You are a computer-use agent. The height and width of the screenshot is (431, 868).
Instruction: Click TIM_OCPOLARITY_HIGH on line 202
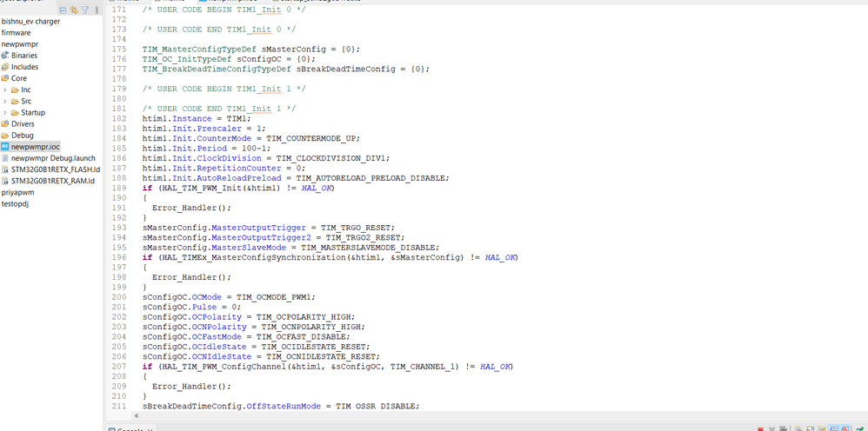click(304, 317)
